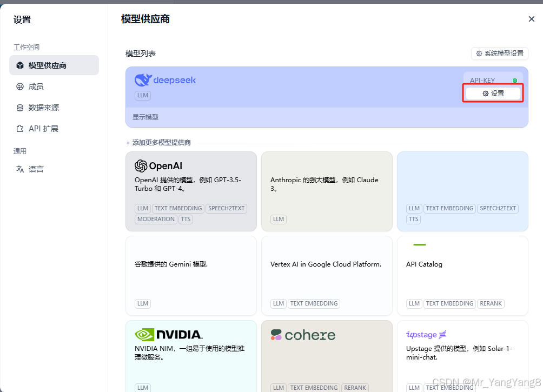Viewport: 543px width, 392px height.
Task: Close the settings dialog with the X
Action: point(532,19)
